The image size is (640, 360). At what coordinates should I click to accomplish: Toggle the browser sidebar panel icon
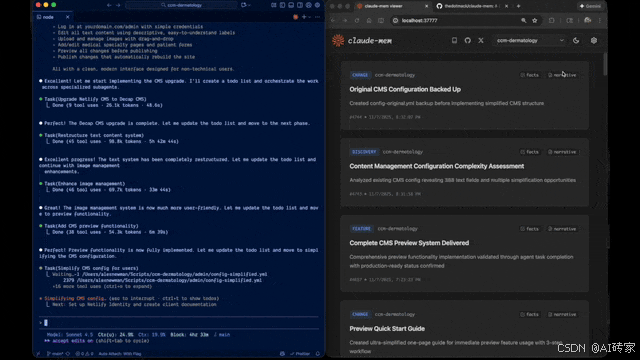coord(381,20)
